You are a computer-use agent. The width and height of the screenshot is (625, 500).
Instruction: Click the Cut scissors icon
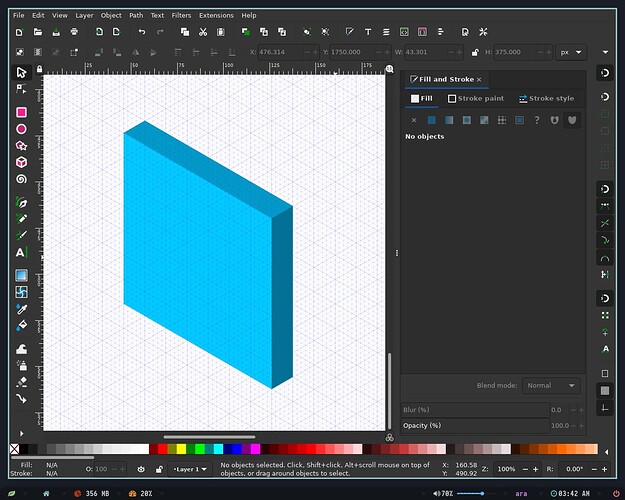coord(203,32)
